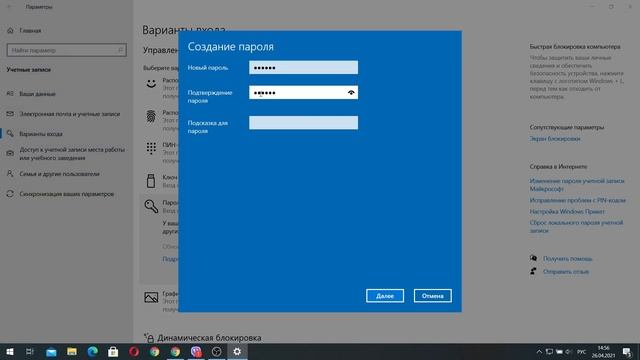Launch Microsoft Edge from the taskbar
The image size is (640, 360).
tap(93, 351)
